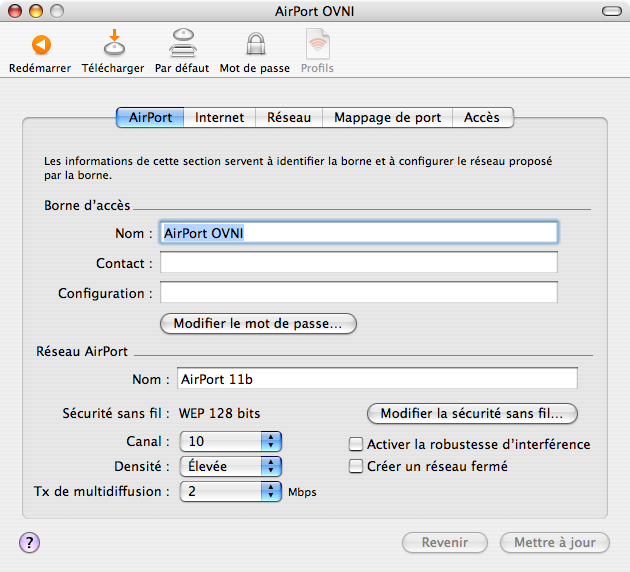Open the Densité dropdown showing Élevée
The height and width of the screenshot is (572, 630).
231,466
